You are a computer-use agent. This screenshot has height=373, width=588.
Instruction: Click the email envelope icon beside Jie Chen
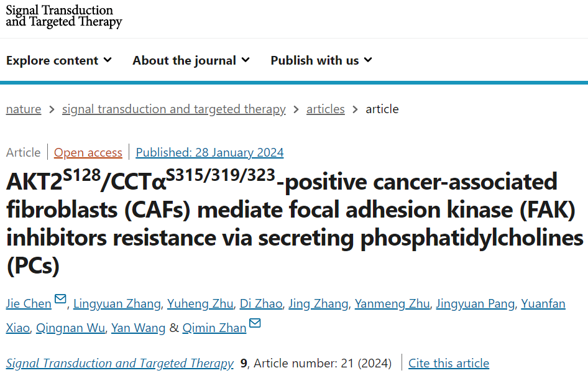click(60, 299)
